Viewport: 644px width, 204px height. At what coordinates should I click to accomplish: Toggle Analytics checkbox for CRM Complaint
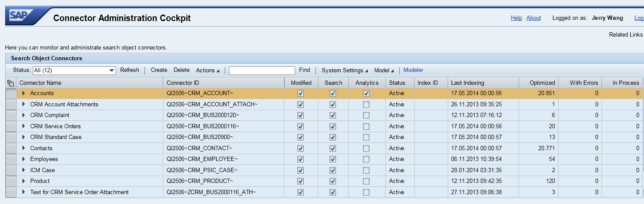click(x=366, y=115)
